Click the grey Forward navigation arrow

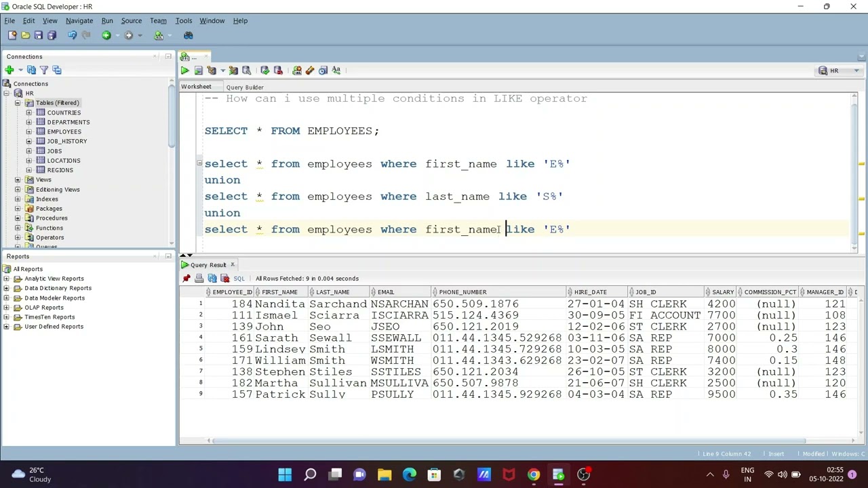[x=129, y=35]
